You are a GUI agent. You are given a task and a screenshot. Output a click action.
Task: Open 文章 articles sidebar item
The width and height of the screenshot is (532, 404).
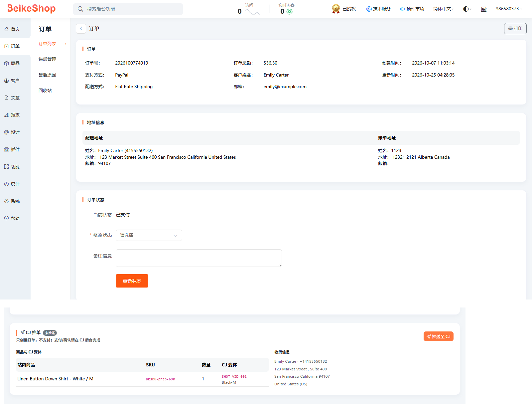[15, 98]
